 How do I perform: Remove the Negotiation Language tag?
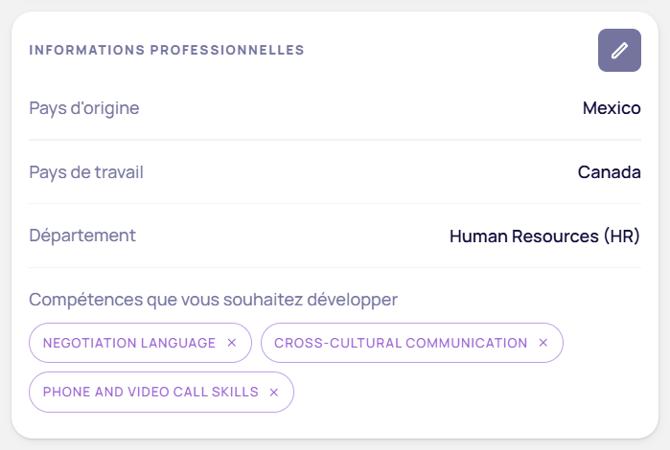click(x=232, y=343)
